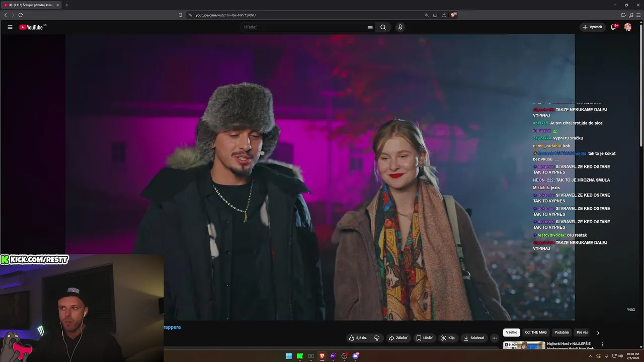Image resolution: width=644 pixels, height=362 pixels.
Task: Select the Podobné filter chip
Action: click(561, 332)
